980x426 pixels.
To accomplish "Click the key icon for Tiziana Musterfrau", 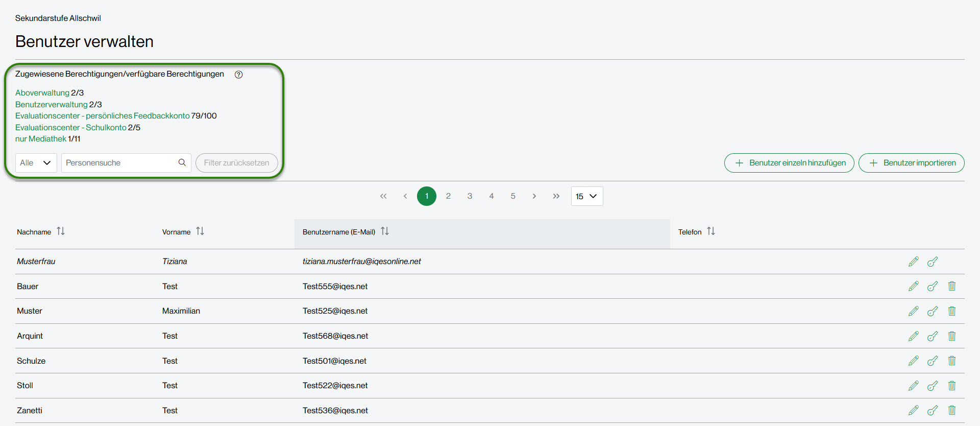I will point(933,262).
